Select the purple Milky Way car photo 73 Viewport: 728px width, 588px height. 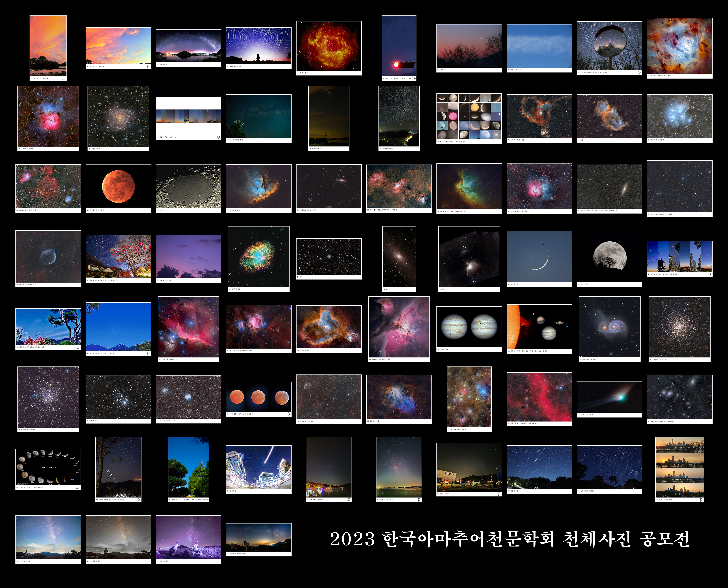pyautogui.click(x=189, y=537)
